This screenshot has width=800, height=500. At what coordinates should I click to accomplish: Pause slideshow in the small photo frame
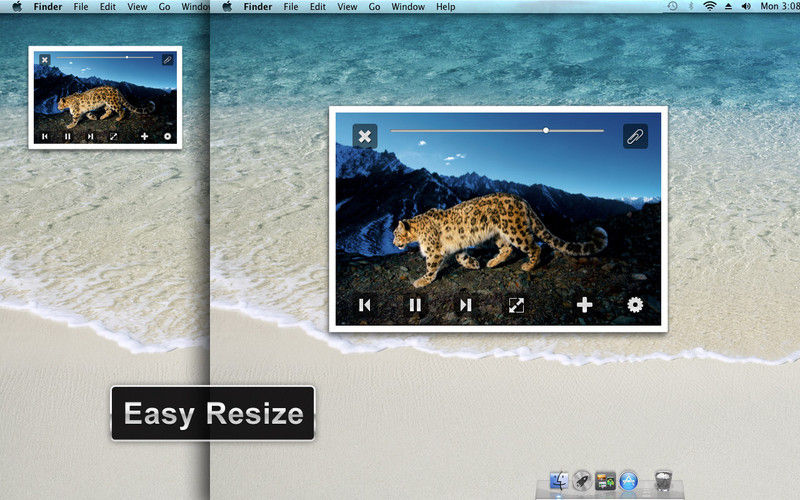coord(67,136)
